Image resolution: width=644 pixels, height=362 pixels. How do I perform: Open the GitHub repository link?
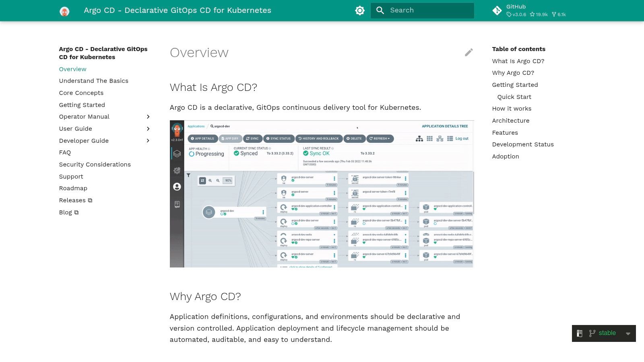click(x=529, y=10)
